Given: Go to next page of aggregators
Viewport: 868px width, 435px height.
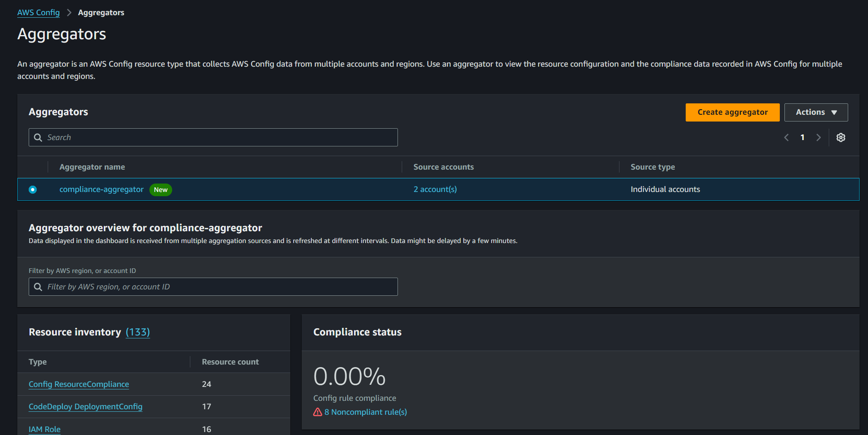Looking at the screenshot, I should click(x=819, y=138).
